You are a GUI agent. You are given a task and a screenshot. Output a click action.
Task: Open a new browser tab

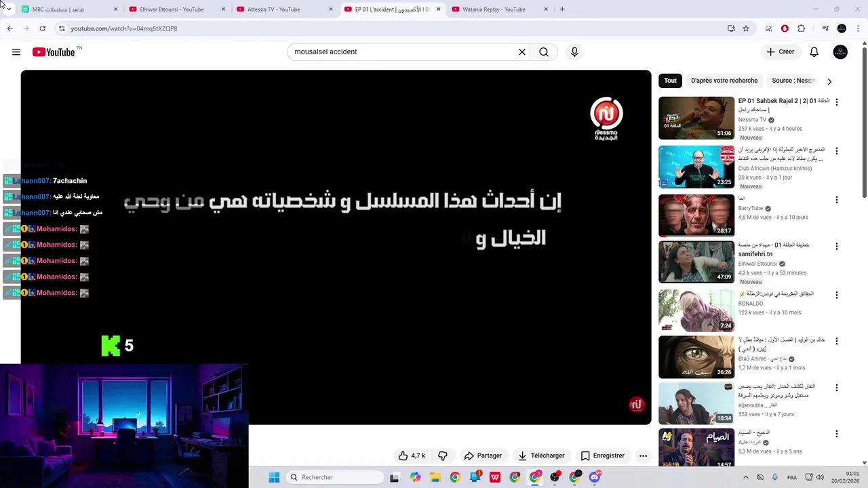562,9
